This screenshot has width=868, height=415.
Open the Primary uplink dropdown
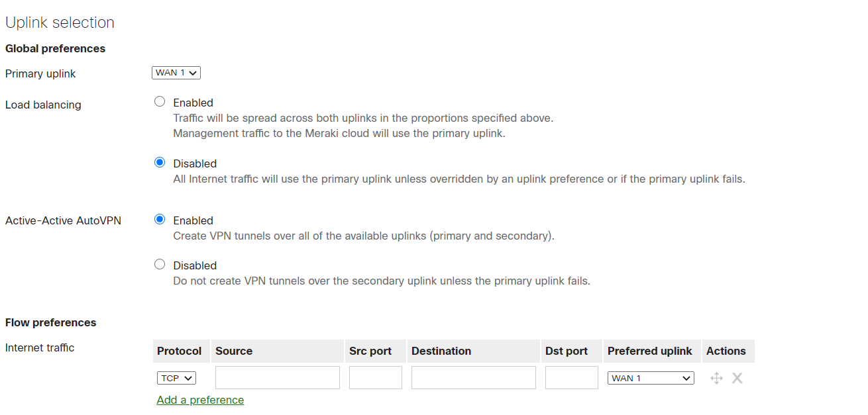pos(176,72)
